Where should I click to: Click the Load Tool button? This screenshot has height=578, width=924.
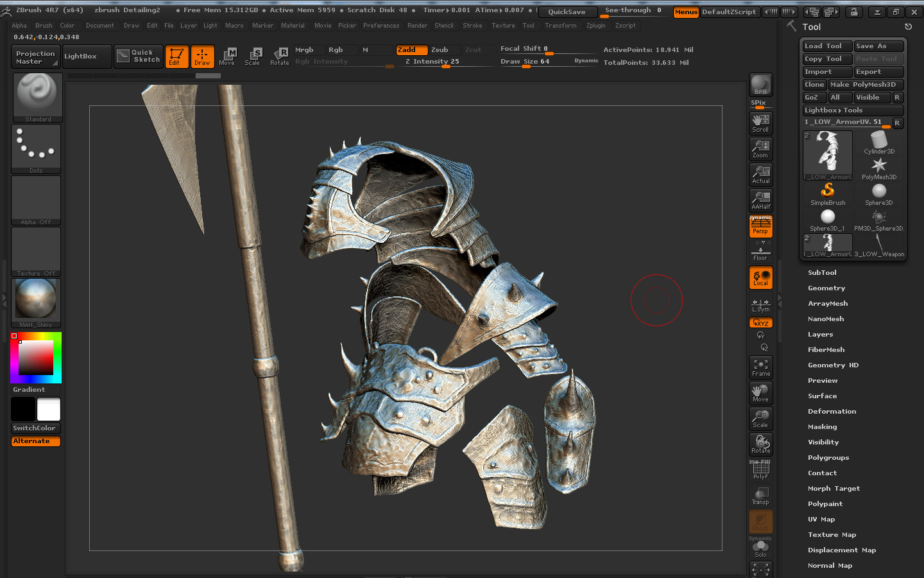tap(827, 46)
